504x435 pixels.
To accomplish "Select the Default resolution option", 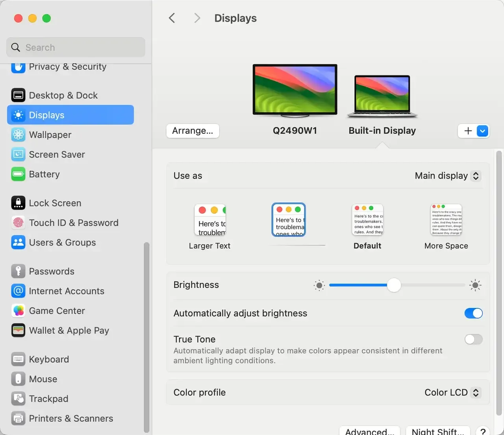I will click(367, 227).
